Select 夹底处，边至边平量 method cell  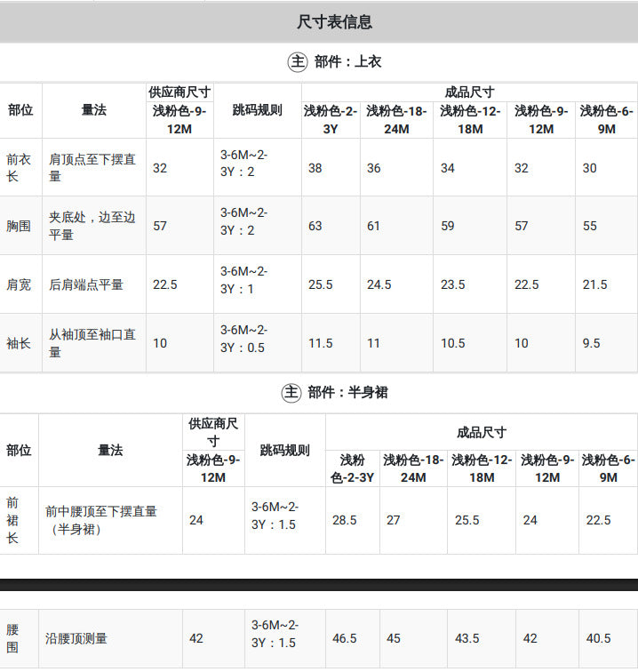(92, 226)
